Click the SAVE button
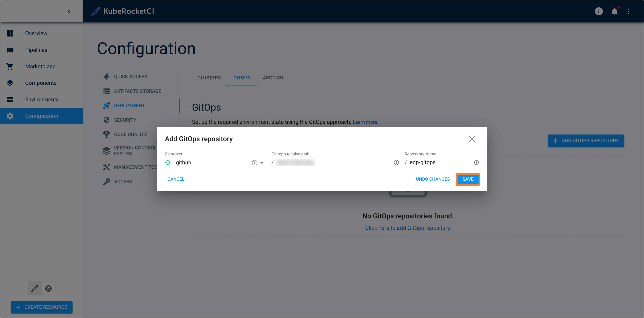 click(x=468, y=179)
